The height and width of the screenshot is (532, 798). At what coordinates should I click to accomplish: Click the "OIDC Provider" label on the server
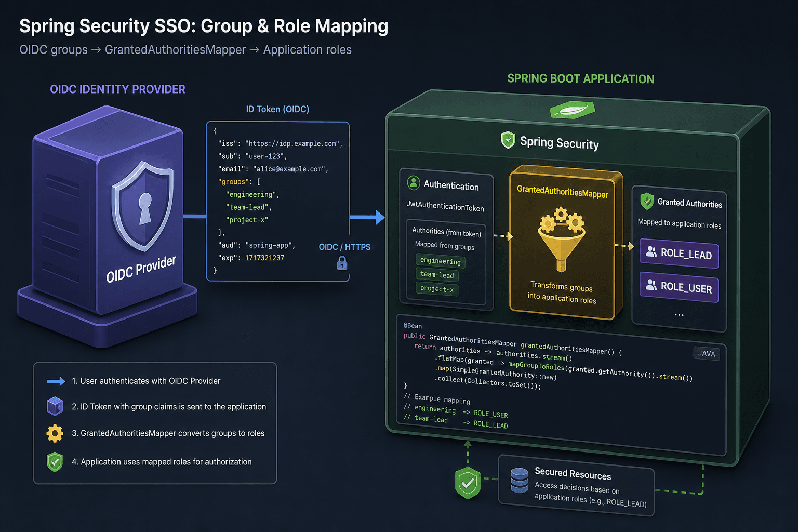point(141,269)
